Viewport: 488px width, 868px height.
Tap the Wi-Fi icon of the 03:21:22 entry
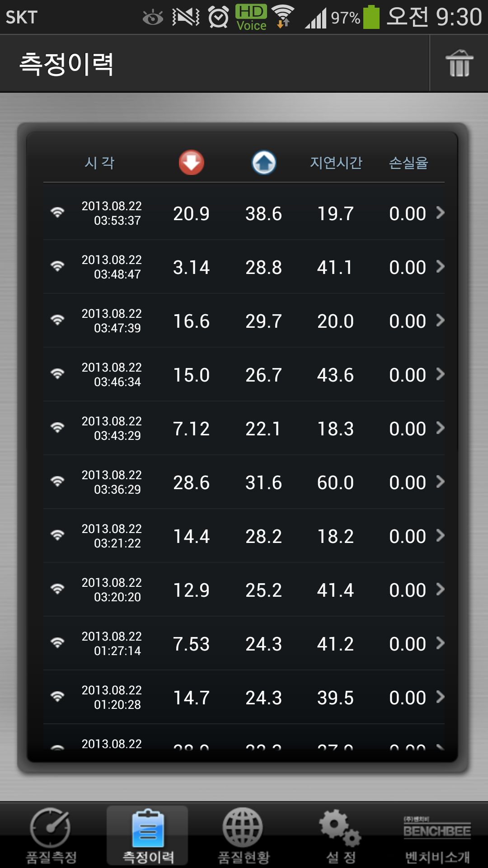click(57, 535)
